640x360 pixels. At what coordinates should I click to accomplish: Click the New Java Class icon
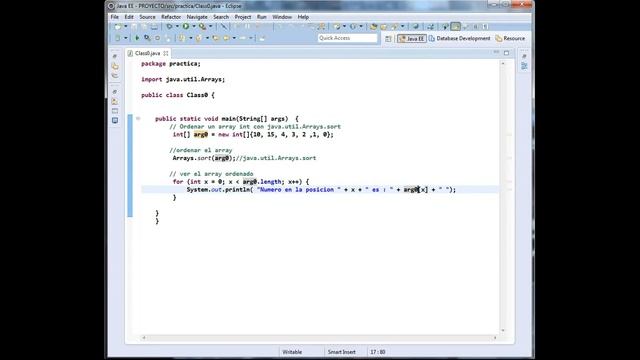pos(199,38)
